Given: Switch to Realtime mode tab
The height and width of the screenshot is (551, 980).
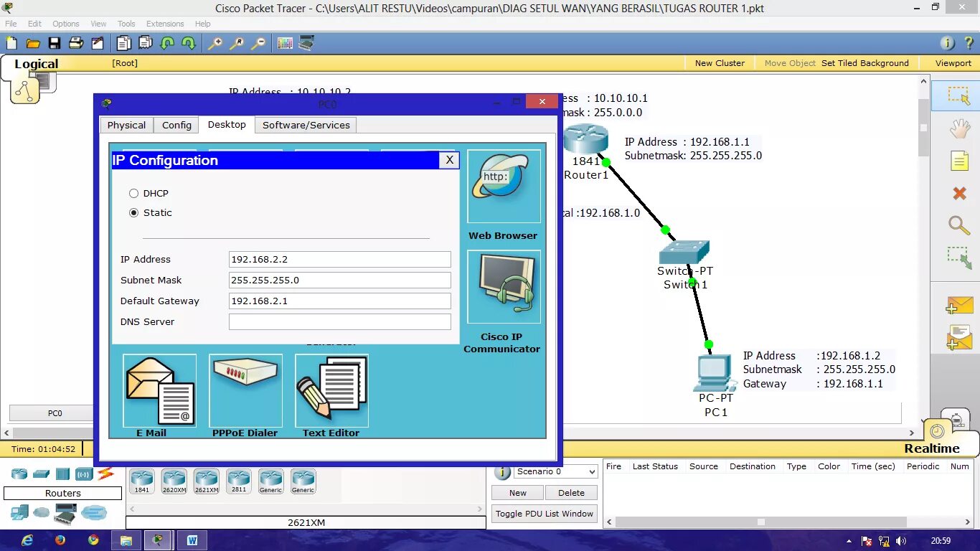Looking at the screenshot, I should [931, 448].
